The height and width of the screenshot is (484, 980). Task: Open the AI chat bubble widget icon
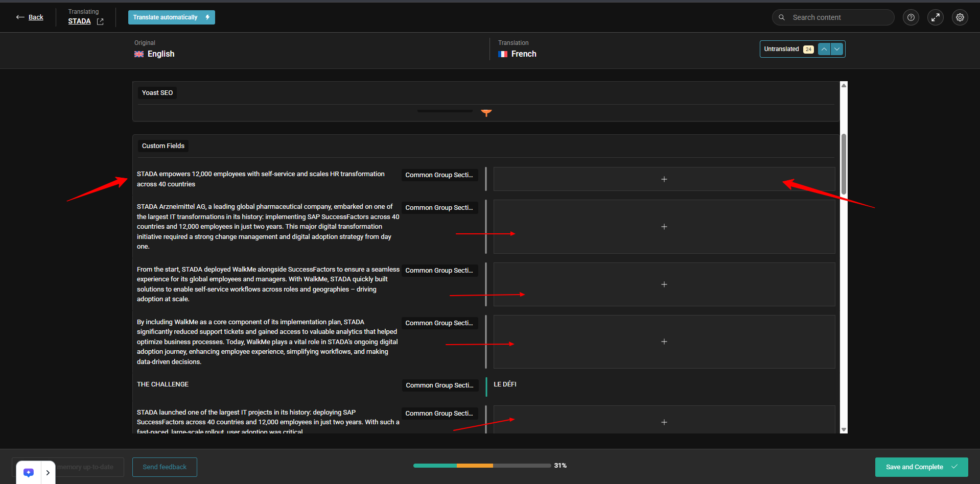click(x=29, y=472)
